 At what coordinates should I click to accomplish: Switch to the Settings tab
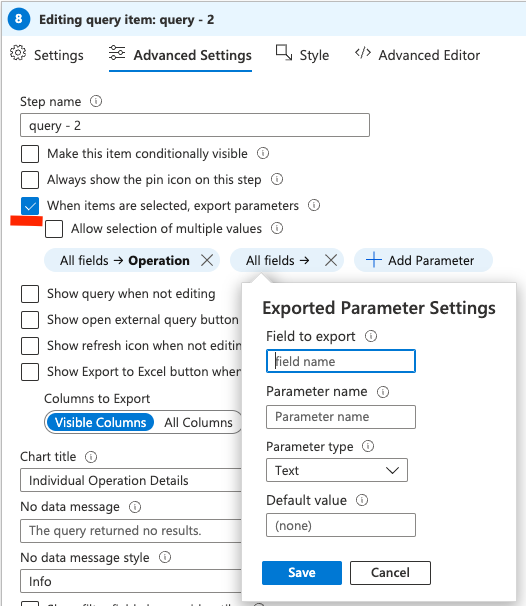pyautogui.click(x=47, y=55)
